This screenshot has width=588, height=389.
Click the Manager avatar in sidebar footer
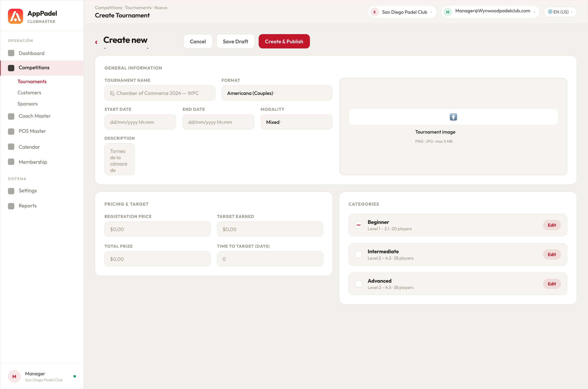point(14,376)
